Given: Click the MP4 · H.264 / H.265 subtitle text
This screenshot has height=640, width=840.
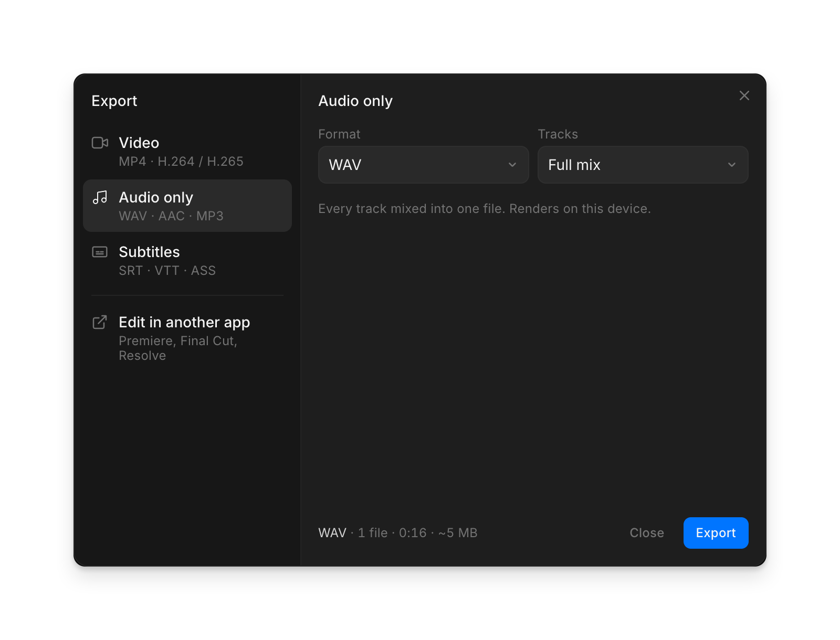Looking at the screenshot, I should tap(181, 162).
